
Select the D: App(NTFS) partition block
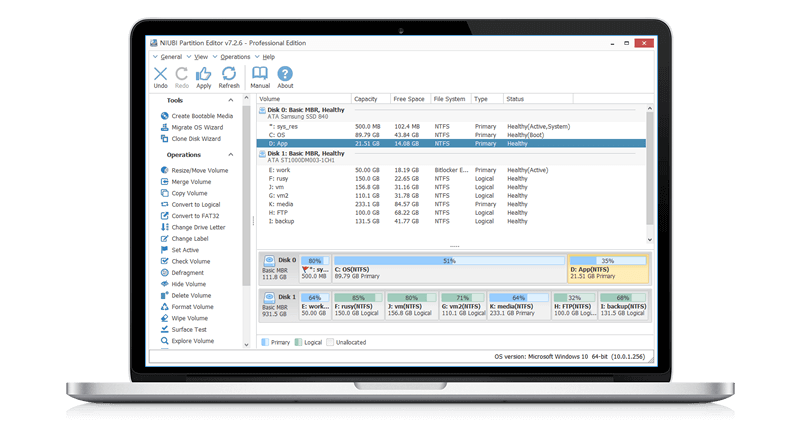coord(608,268)
